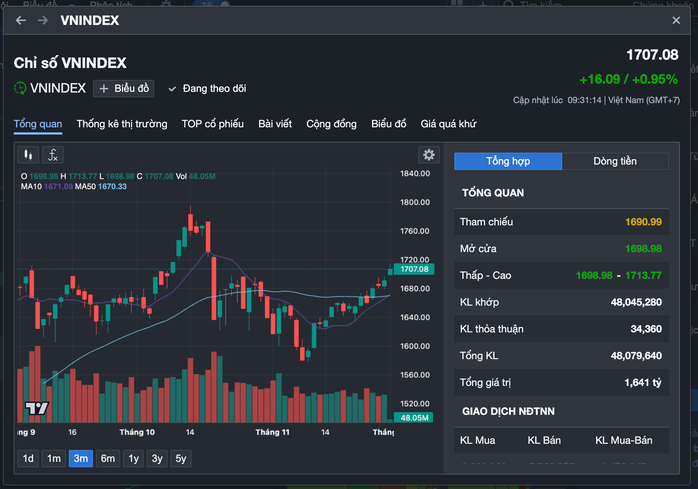Open the 'Thống kê thị trường' tab
698x489 pixels.
click(x=122, y=124)
